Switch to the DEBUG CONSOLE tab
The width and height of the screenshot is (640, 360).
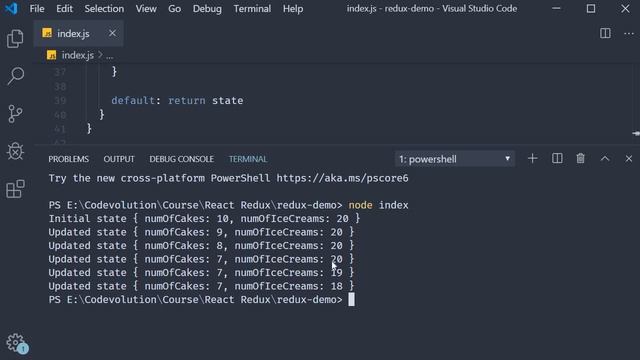click(x=181, y=159)
